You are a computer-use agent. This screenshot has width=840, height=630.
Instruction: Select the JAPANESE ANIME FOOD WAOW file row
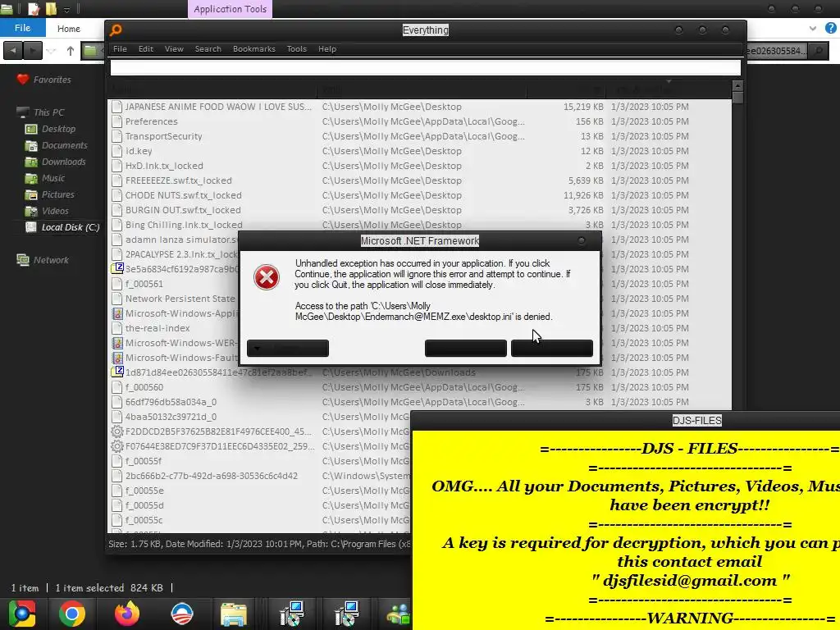tap(419, 107)
